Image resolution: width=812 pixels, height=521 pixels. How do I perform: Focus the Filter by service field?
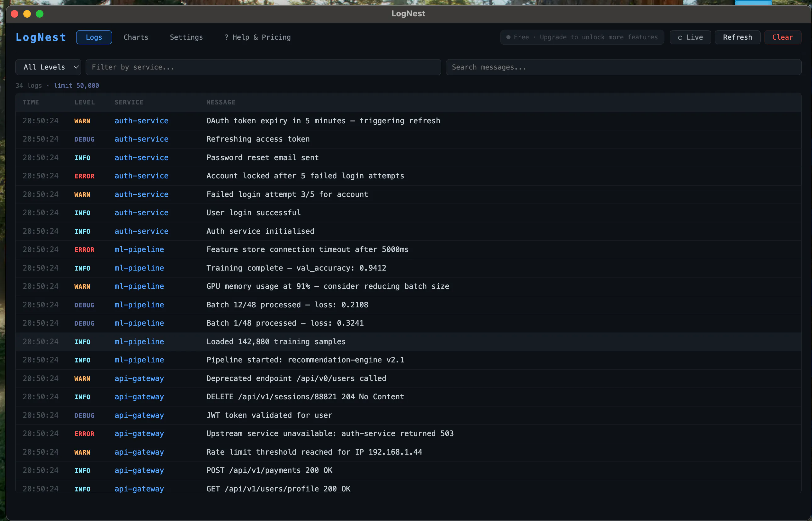[x=263, y=67]
